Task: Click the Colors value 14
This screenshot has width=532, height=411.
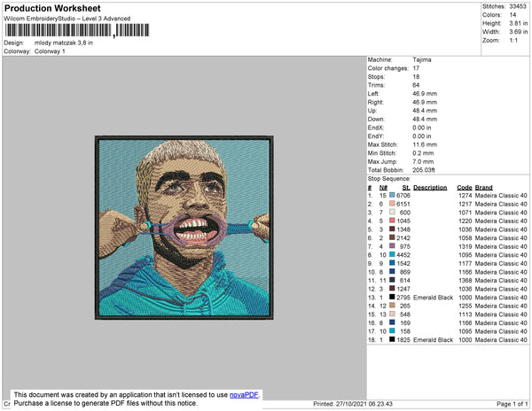Action: tap(512, 15)
